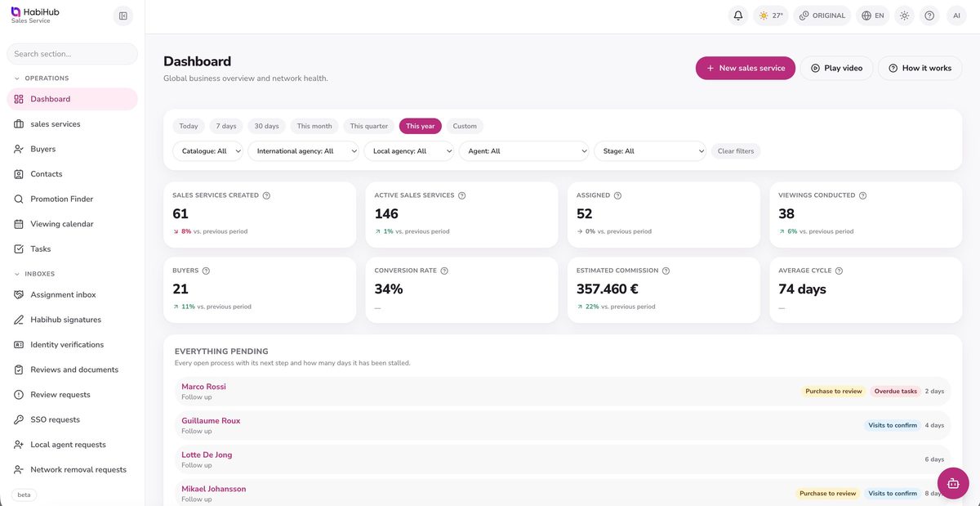Open the chatbot assistant floating button
The width and height of the screenshot is (980, 506).
[x=953, y=483]
